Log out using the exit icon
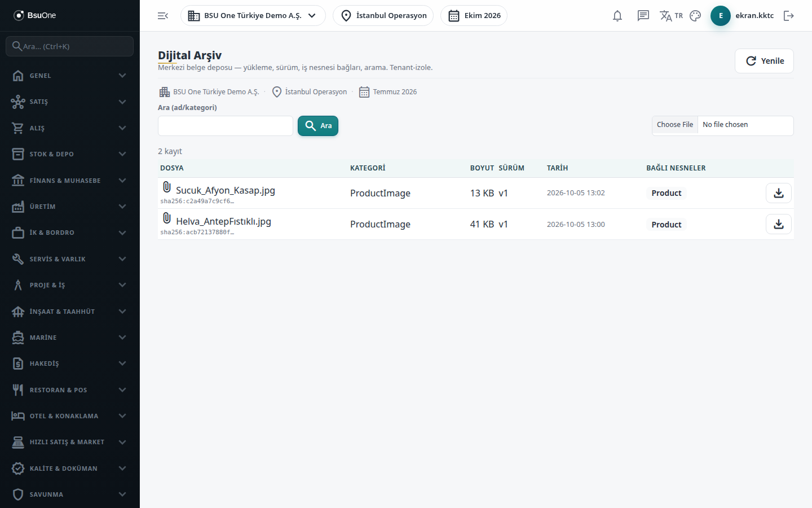 click(789, 16)
